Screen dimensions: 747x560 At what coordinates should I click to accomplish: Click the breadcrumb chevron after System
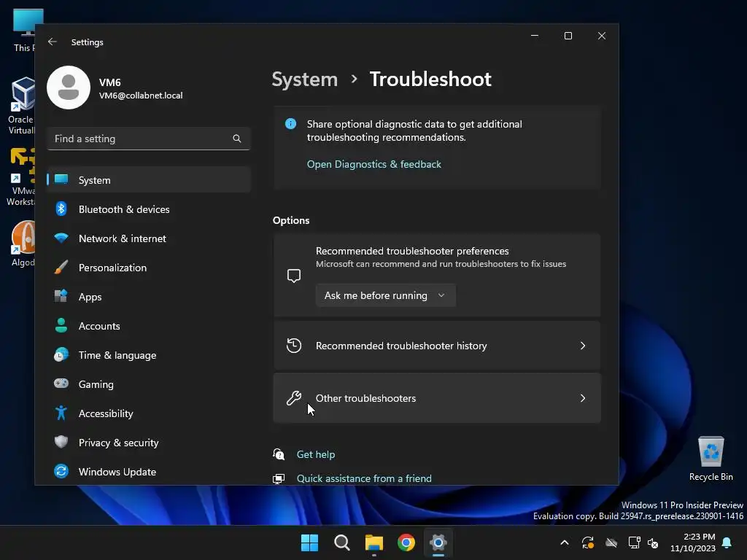coord(354,79)
